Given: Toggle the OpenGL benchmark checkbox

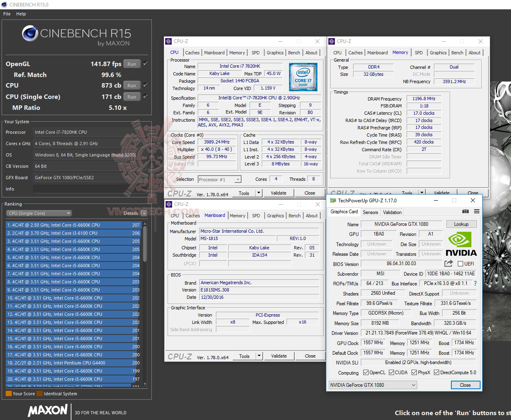Looking at the screenshot, I should point(145,64).
